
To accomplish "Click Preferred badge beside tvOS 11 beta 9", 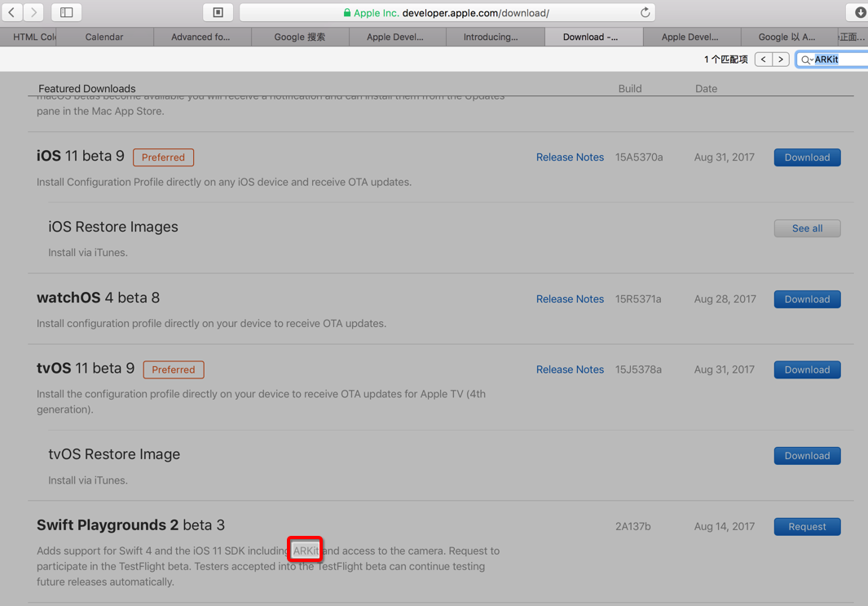I will [174, 369].
